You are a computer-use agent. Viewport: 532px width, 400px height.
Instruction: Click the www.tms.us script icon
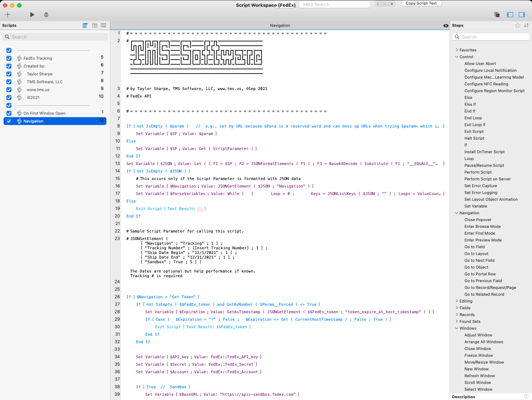click(x=19, y=90)
